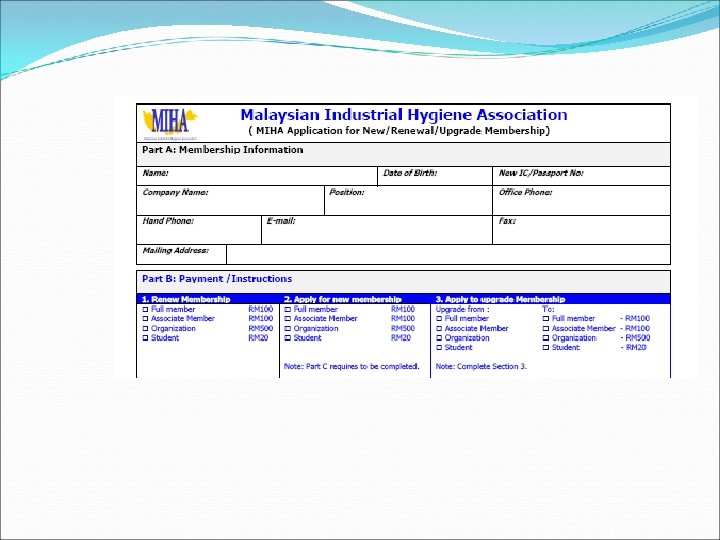Check Student under Upgrade from
Screen dimensions: 720x540
(x=439, y=348)
